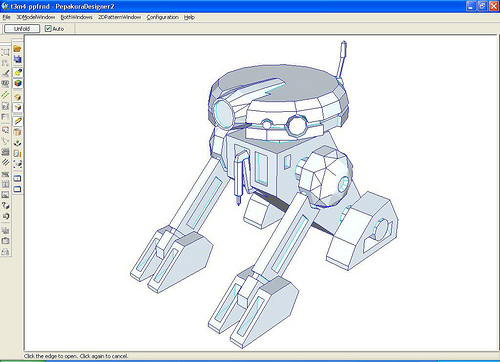Toggle the Auto checkbox

(48, 29)
